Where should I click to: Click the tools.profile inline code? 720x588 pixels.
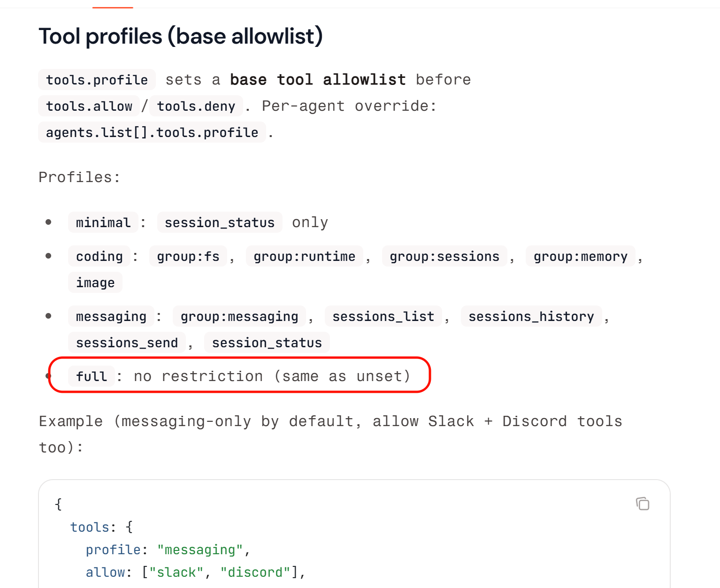click(97, 80)
